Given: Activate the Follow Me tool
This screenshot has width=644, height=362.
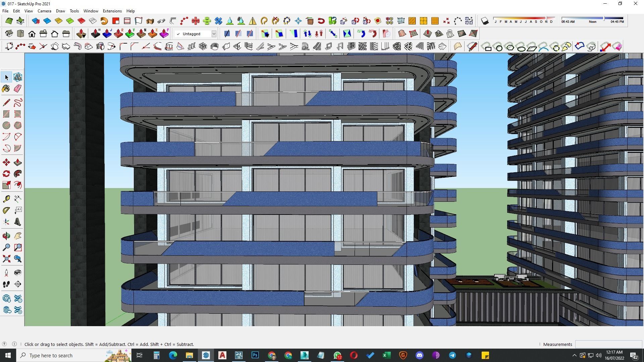Looking at the screenshot, I should click(x=18, y=174).
